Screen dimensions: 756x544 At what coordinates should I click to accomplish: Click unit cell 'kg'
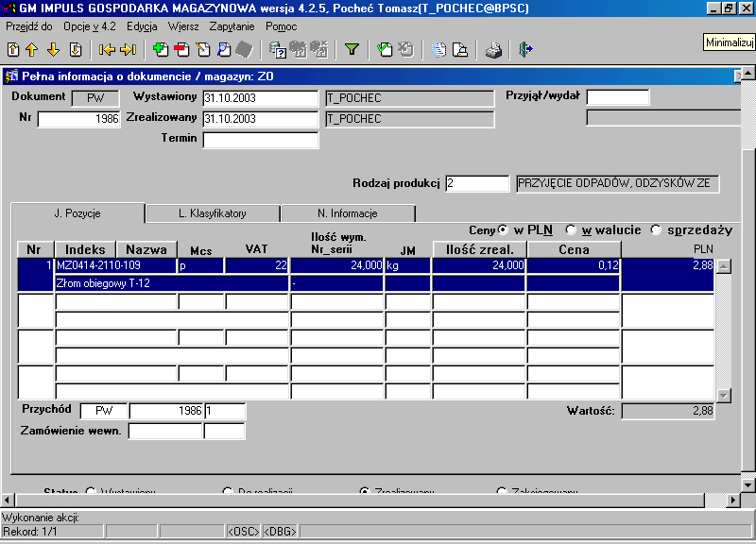click(x=408, y=265)
